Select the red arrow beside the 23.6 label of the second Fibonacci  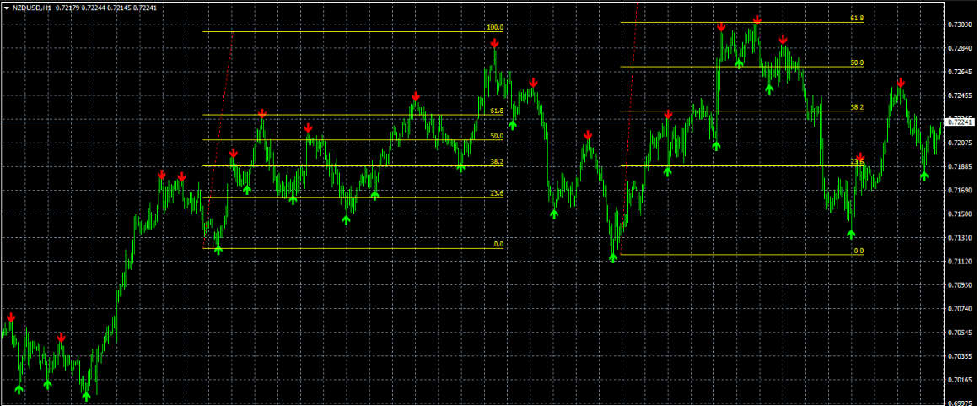[x=860, y=157]
